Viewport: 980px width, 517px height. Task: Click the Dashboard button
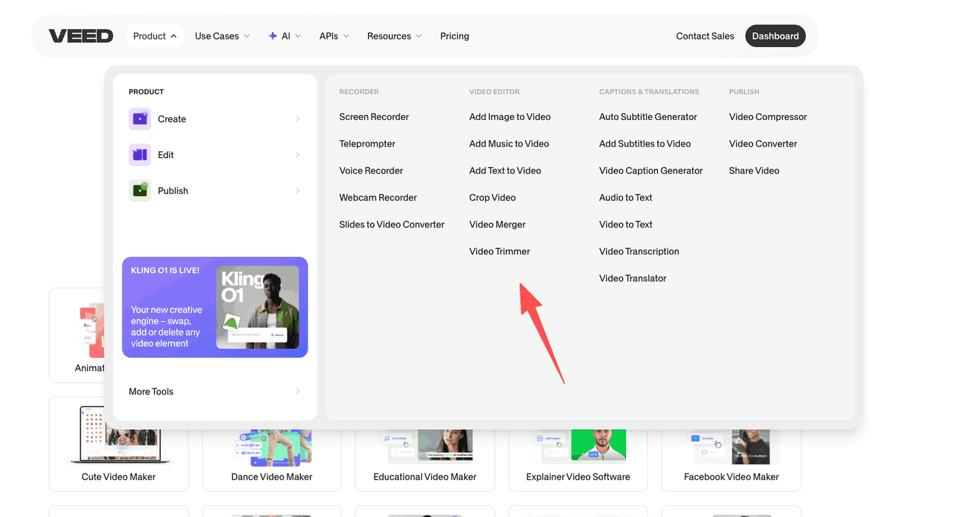pyautogui.click(x=775, y=36)
